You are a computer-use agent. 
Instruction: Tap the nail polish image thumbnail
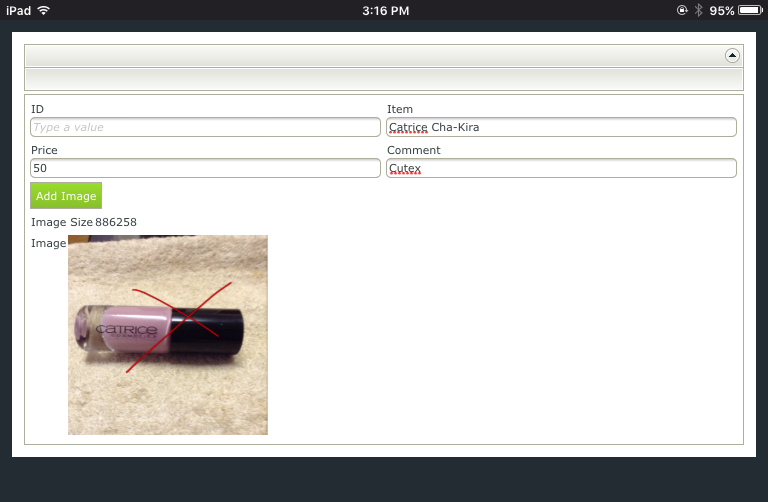[168, 335]
